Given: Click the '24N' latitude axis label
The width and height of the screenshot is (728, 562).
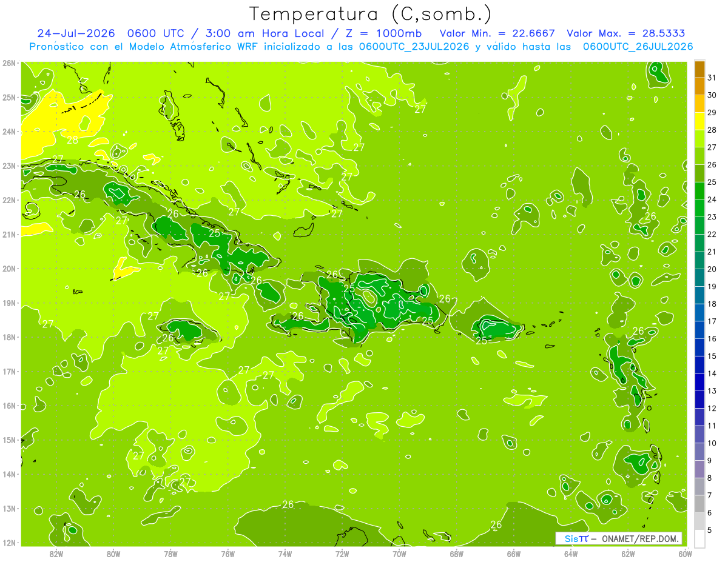Looking at the screenshot, I should (9, 132).
